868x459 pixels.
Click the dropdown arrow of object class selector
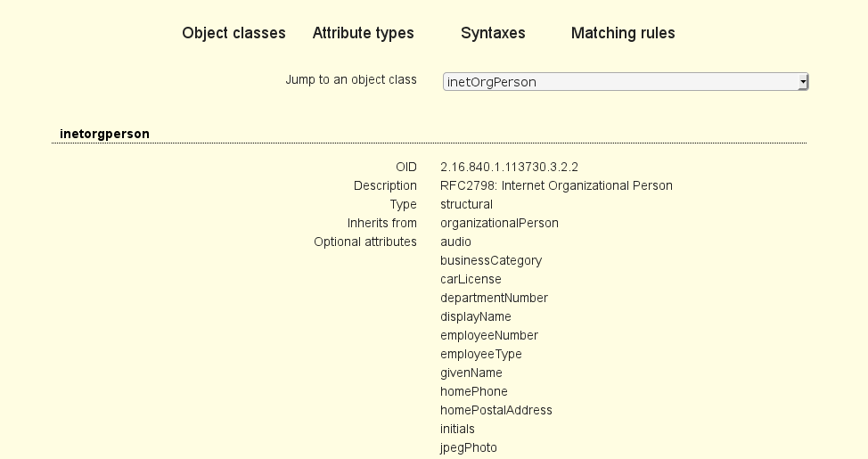click(x=802, y=82)
